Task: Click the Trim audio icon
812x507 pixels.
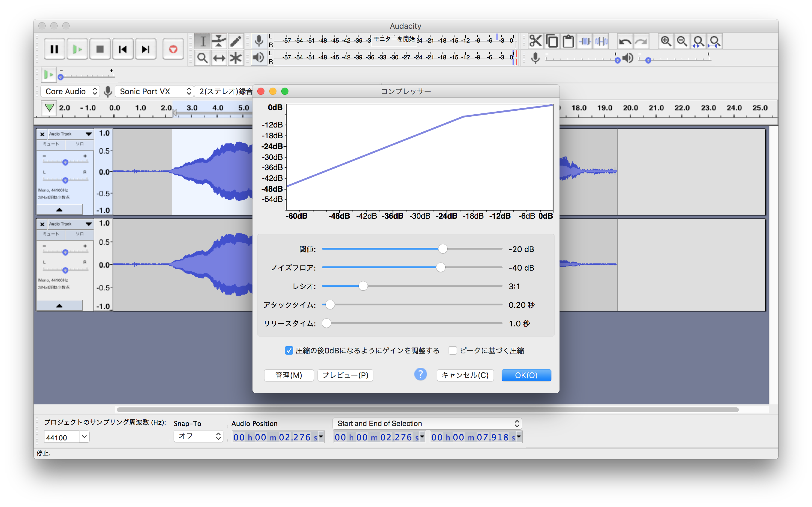Action: [x=585, y=41]
